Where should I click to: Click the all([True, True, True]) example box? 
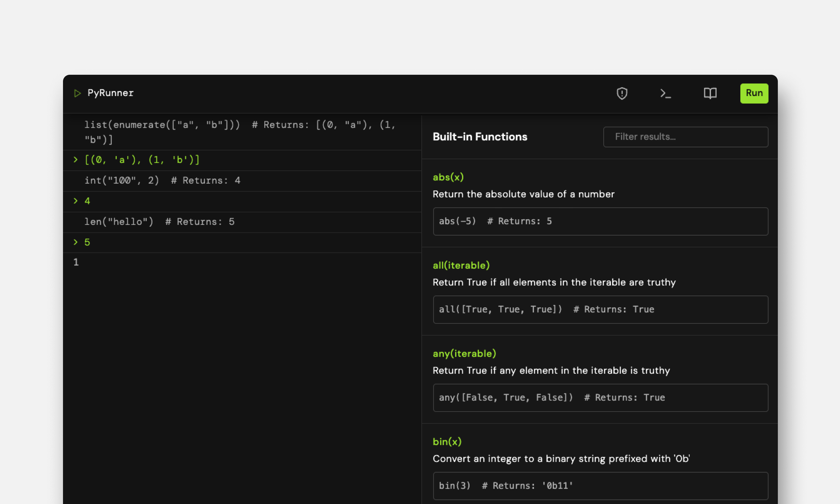click(x=600, y=309)
